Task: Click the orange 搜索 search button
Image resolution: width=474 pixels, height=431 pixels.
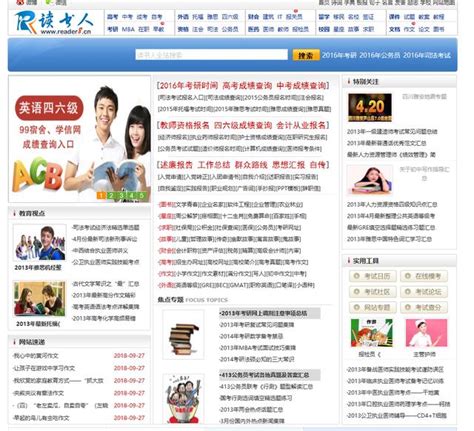Action: [305, 55]
